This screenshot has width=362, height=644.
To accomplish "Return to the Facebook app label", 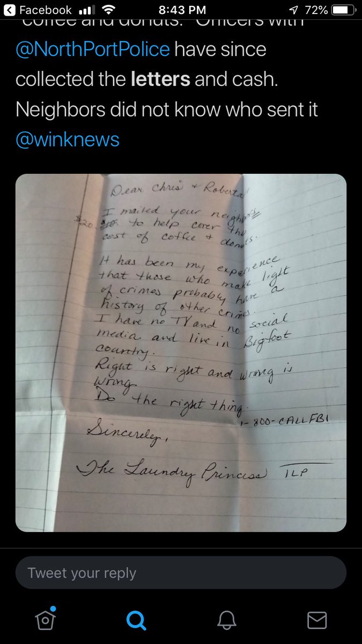I will click(45, 10).
